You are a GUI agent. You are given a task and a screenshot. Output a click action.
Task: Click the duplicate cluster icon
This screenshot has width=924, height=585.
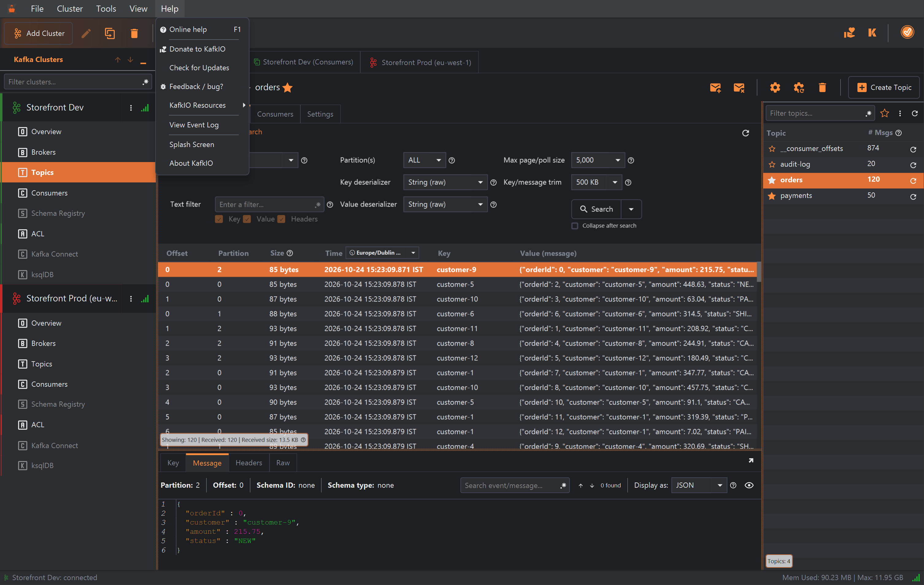click(x=110, y=33)
